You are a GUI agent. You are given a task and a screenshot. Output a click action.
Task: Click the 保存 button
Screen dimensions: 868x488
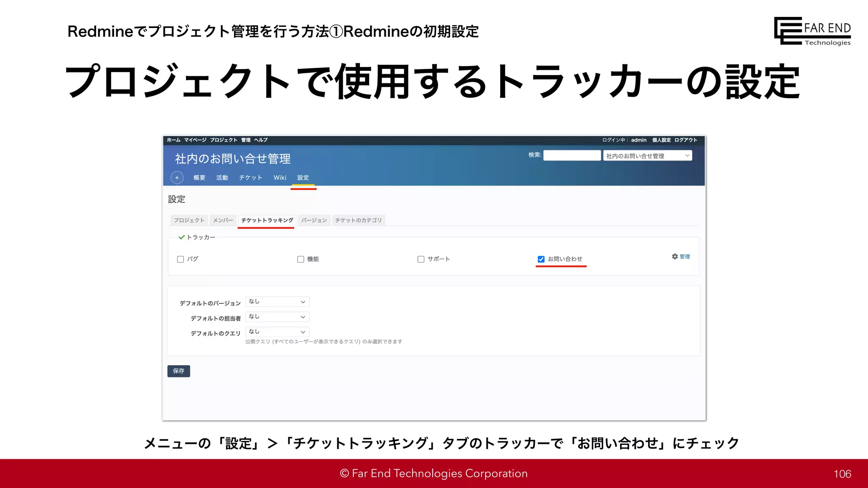tap(178, 371)
